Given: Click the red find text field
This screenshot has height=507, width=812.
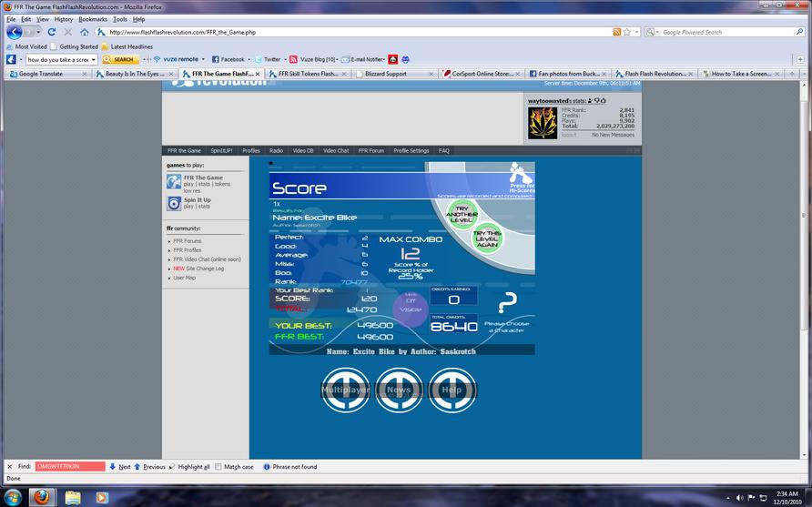Looking at the screenshot, I should [70, 467].
